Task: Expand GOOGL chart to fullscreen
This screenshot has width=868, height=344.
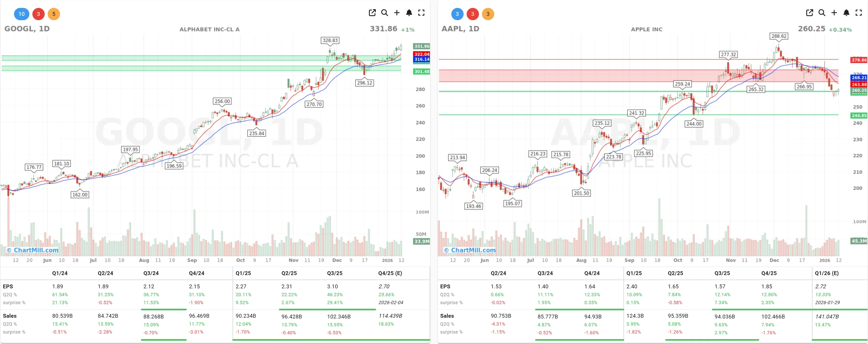Action: pos(421,13)
